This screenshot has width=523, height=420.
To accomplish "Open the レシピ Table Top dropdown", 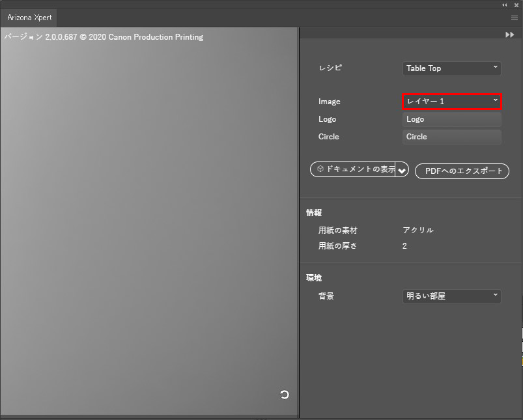I will click(451, 68).
